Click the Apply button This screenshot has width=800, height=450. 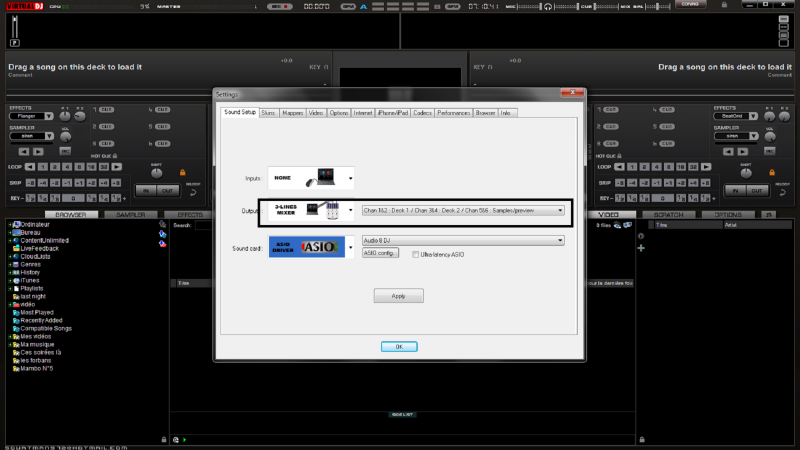(398, 296)
